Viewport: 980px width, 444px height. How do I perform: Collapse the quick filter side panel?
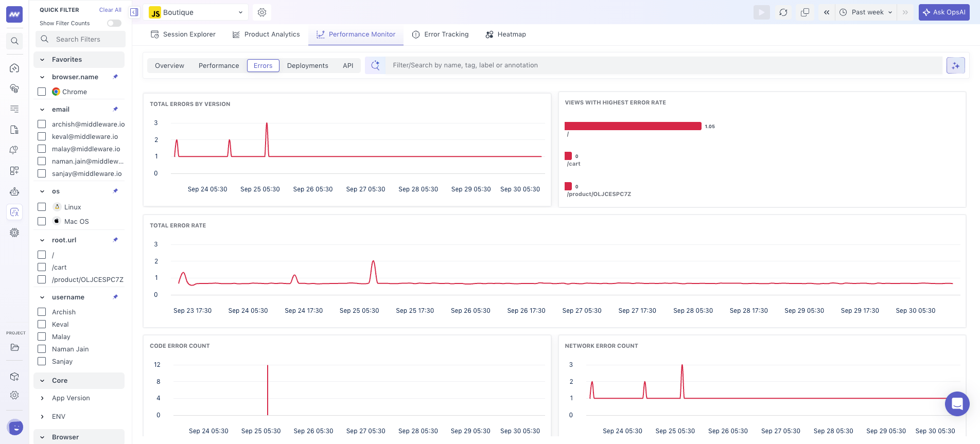click(134, 12)
